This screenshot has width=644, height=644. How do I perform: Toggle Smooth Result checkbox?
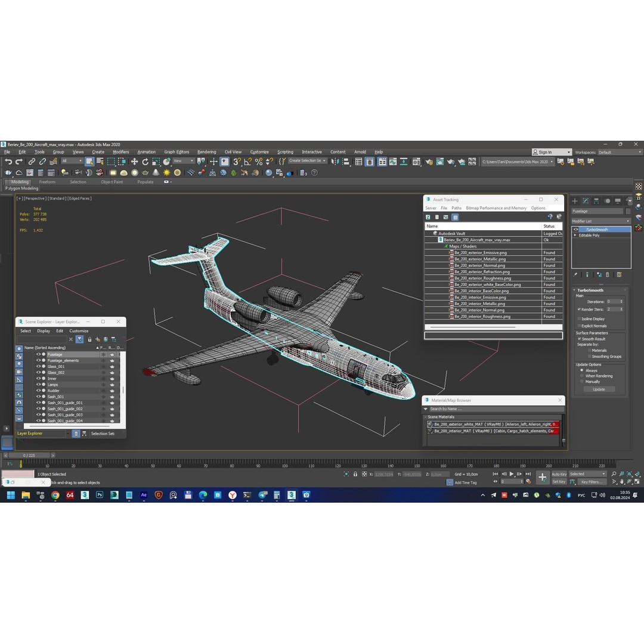click(x=579, y=339)
